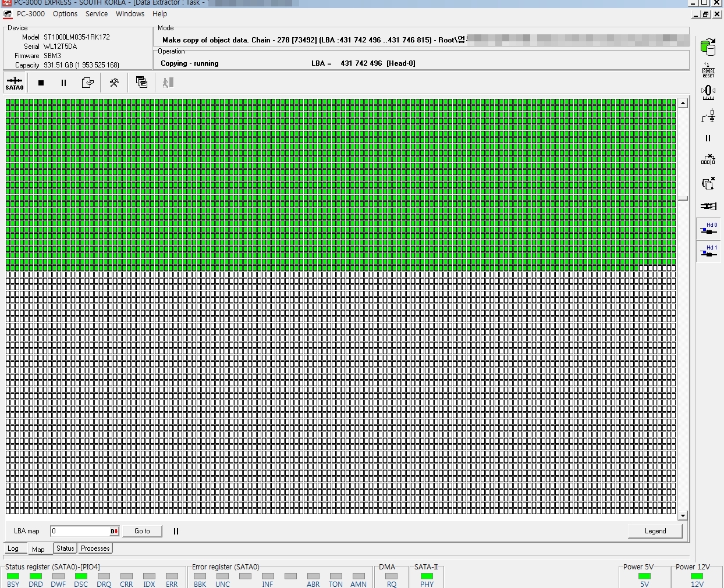Click the Copying - running status text
Image resolution: width=724 pixels, height=588 pixels.
(x=190, y=63)
